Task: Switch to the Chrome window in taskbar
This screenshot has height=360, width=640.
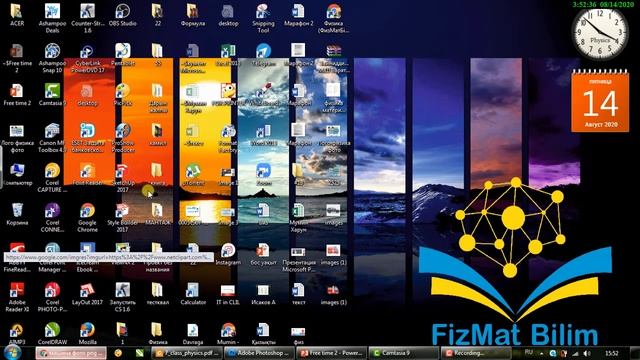Action: (71, 353)
